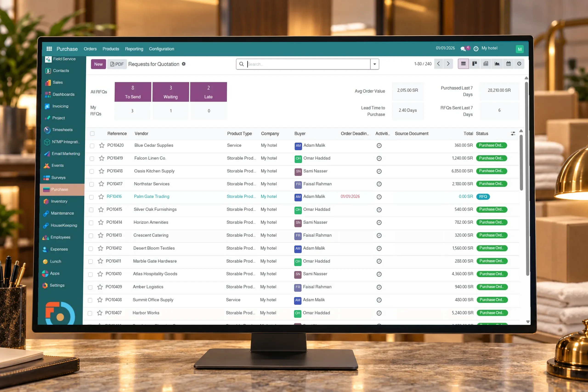Select the List view icon

[463, 64]
